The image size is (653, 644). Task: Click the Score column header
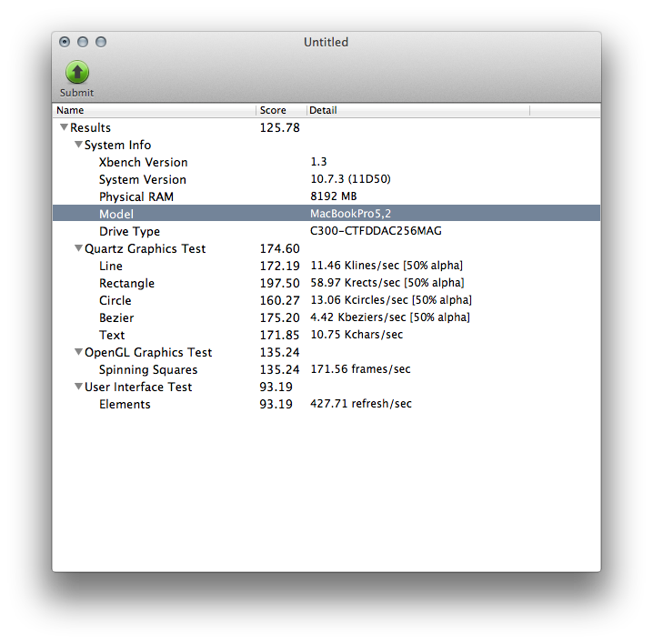click(280, 111)
